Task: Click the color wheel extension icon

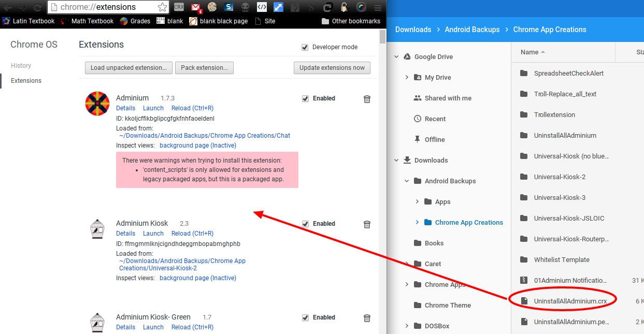Action: 361,7
